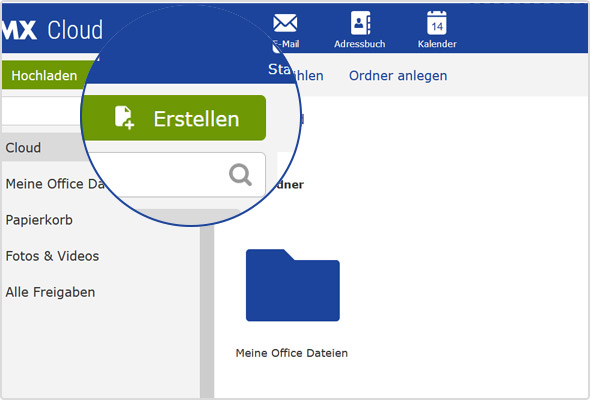Click the Erstellen button
Image resolution: width=590 pixels, height=400 pixels.
click(x=174, y=118)
